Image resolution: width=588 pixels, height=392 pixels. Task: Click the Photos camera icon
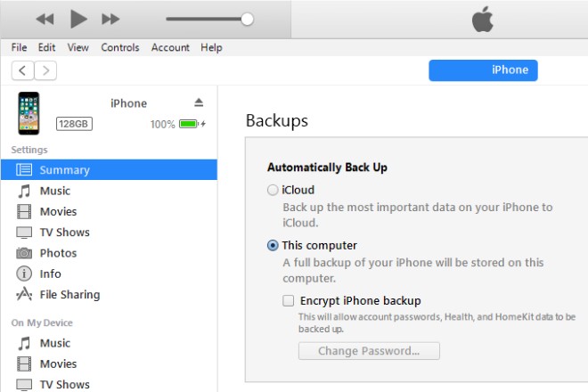pos(24,253)
